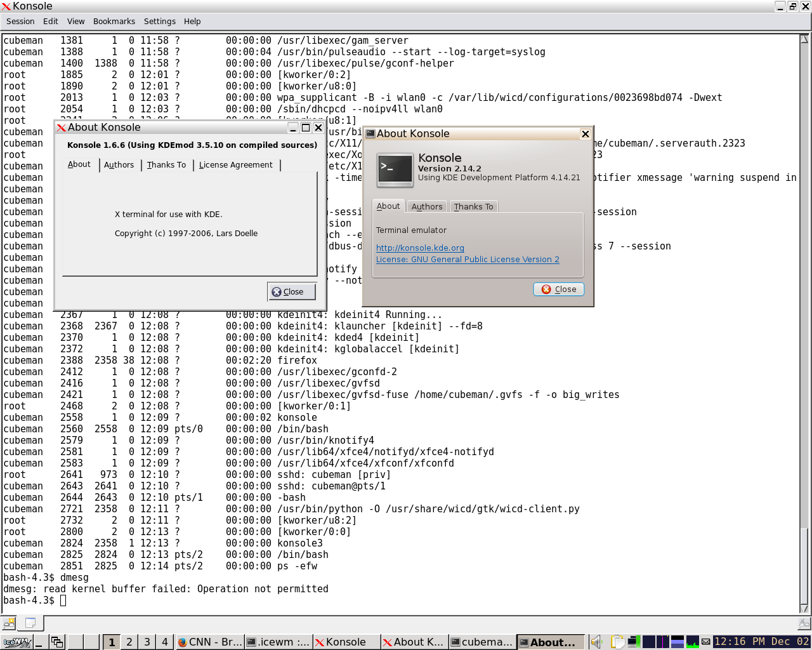The height and width of the screenshot is (650, 812).
Task: Activate the bold 'About...' taskbar entry
Action: point(551,642)
